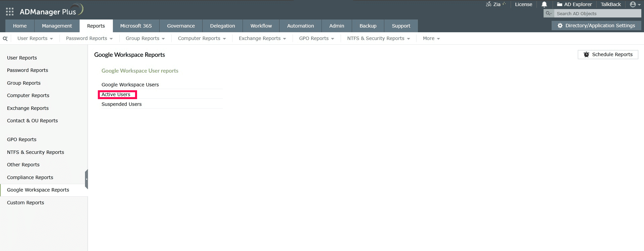Click the report search magnifier icon
The width and height of the screenshot is (644, 251).
tap(5, 39)
